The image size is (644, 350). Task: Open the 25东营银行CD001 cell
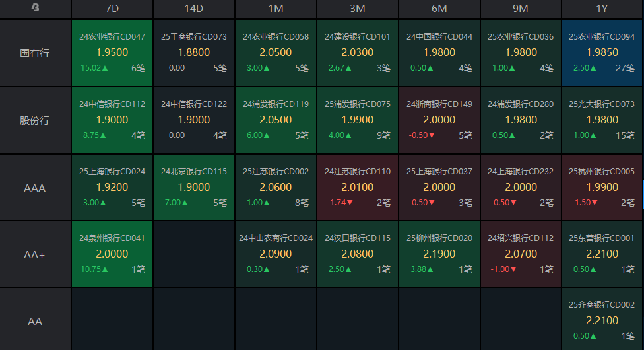pos(602,254)
